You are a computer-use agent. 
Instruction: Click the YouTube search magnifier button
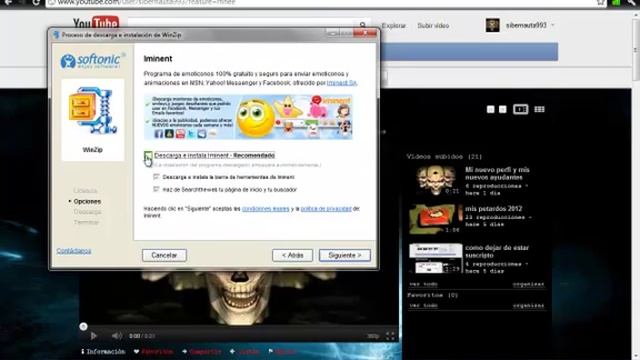click(362, 25)
